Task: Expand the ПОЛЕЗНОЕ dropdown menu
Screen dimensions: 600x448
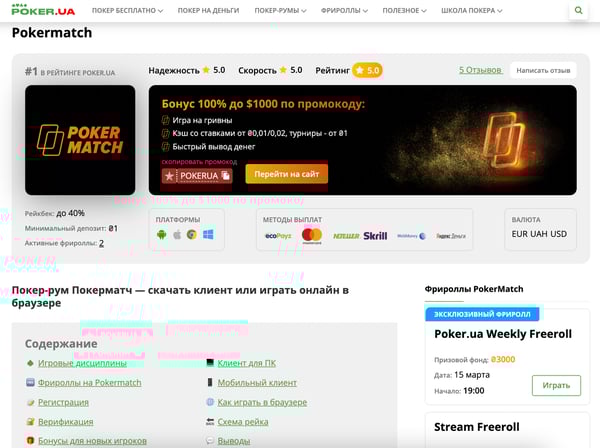Action: (x=404, y=11)
